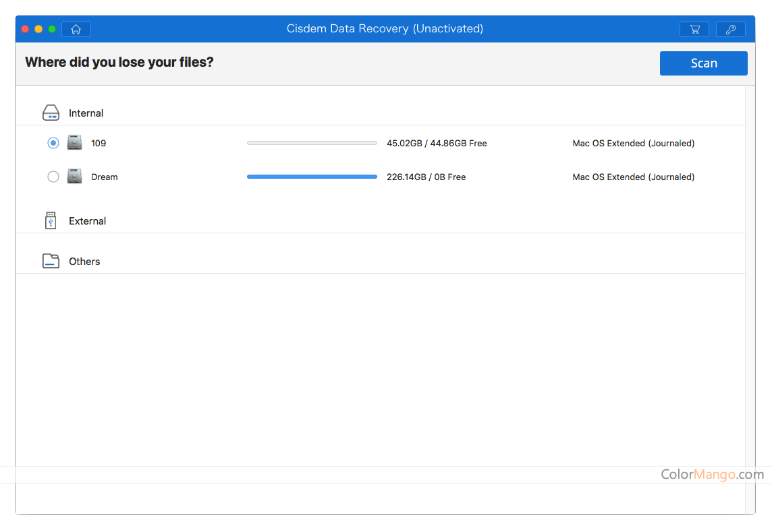This screenshot has height=532, width=772.
Task: Click the 109 drive storage usage bar
Action: coord(312,143)
